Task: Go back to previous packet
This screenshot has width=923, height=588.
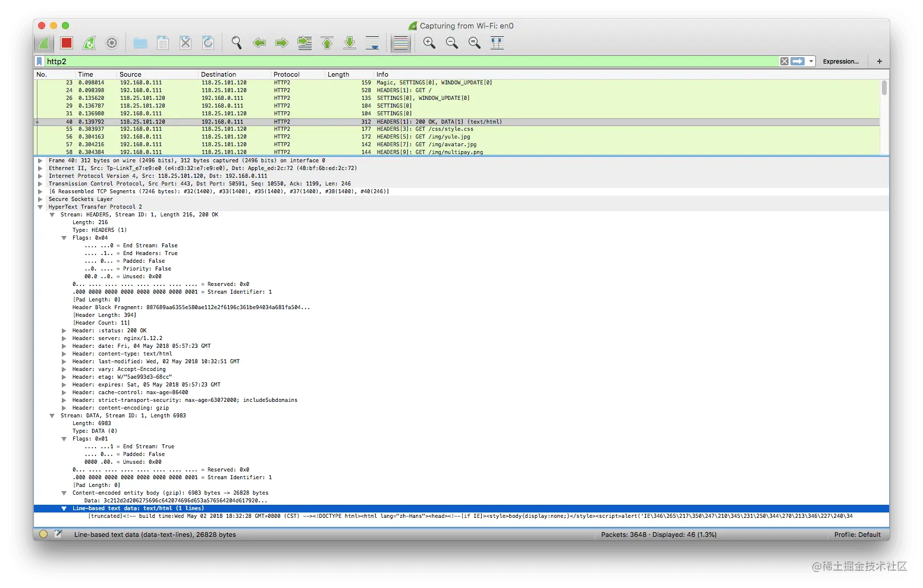Action: point(259,43)
